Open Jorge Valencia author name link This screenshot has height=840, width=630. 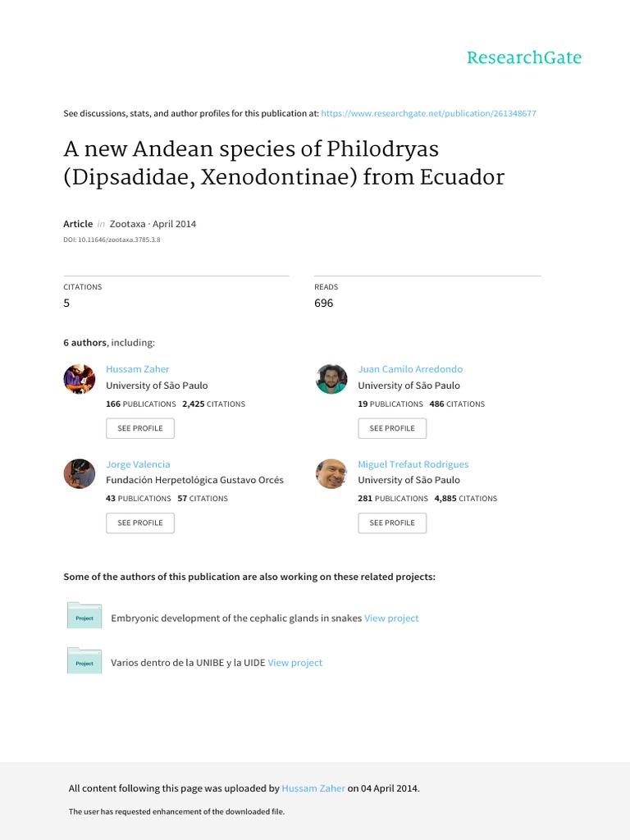tap(138, 464)
